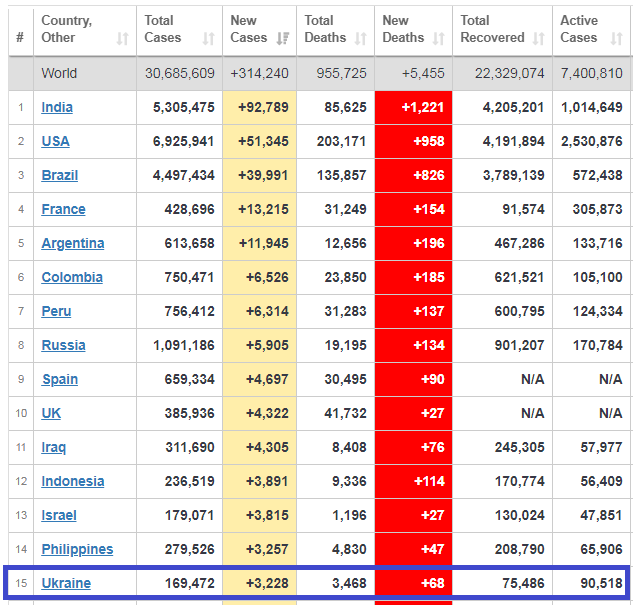Click New Deaths sort arrows
Viewport: 633px width, 605px height.
pos(438,39)
